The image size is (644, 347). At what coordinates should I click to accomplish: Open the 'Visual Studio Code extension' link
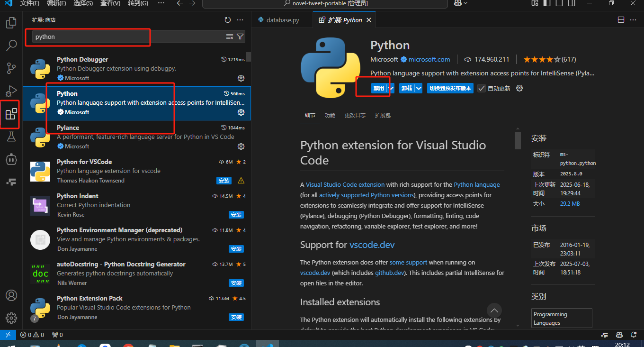pos(345,184)
